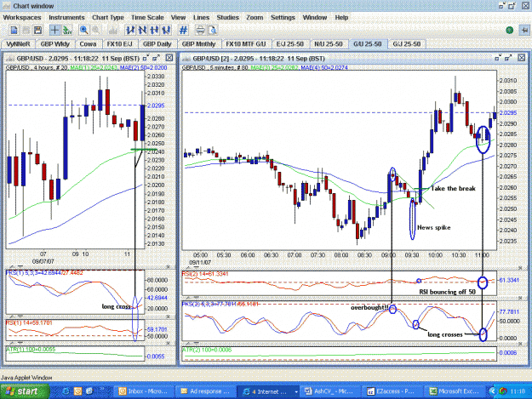The width and height of the screenshot is (532, 399).
Task: Select the G/U 25-50 tab
Action: (x=368, y=44)
